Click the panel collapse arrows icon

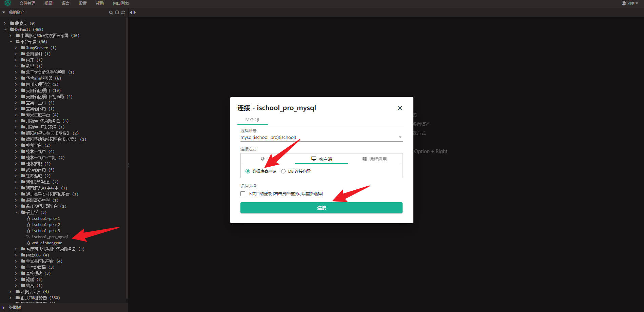click(x=133, y=13)
